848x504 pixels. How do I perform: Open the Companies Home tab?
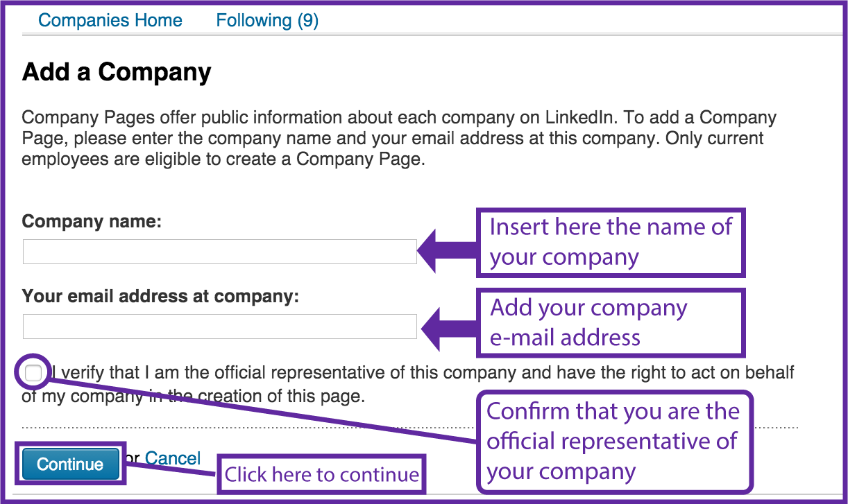click(110, 21)
